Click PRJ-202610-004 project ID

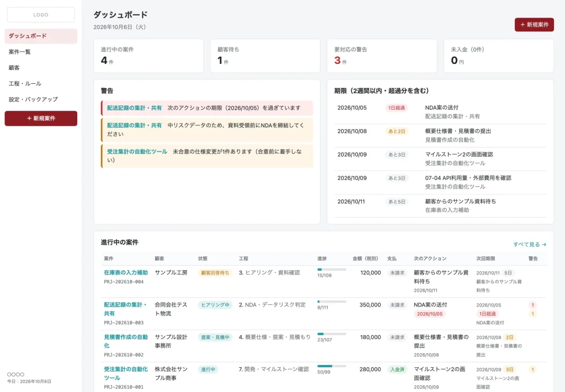pos(124,282)
